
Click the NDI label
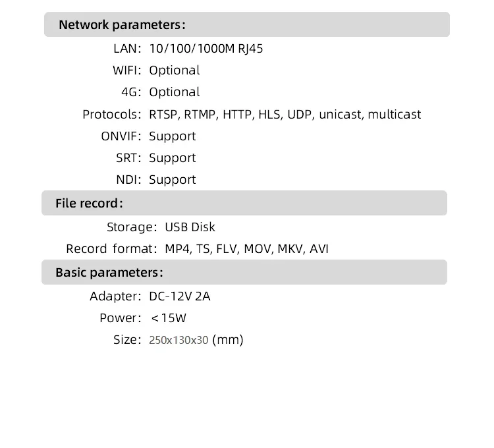[128, 179]
